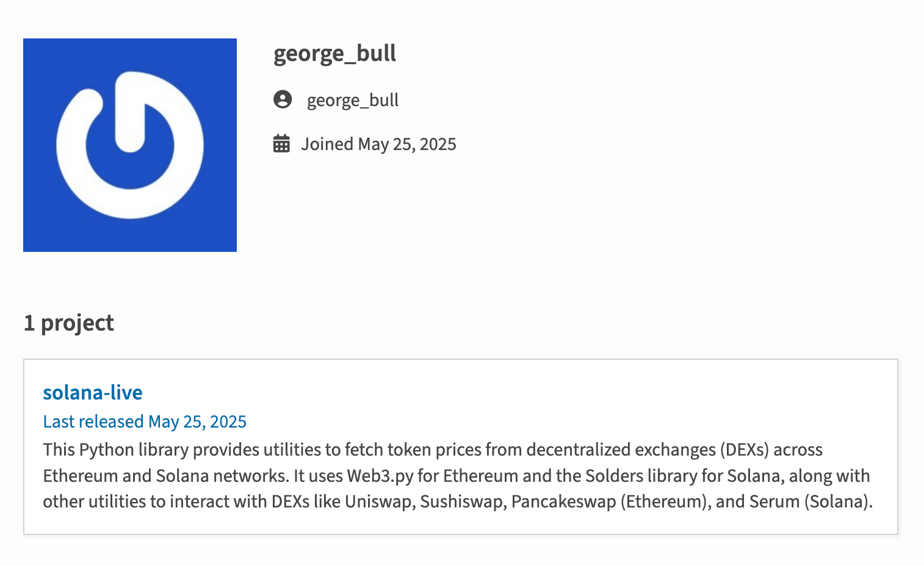Screen dimensions: 924x566
Task: Click "decentralized exchanges" in the description
Action: (621, 450)
